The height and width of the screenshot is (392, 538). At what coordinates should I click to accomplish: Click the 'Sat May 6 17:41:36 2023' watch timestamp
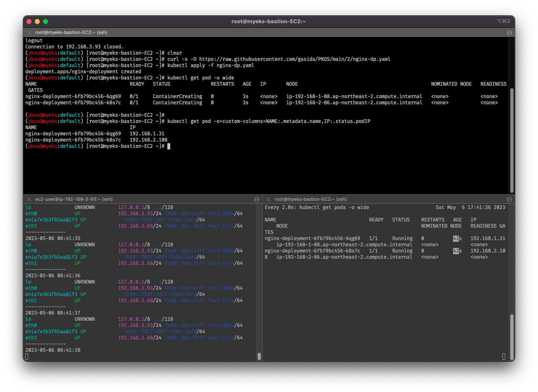pyautogui.click(x=470, y=207)
